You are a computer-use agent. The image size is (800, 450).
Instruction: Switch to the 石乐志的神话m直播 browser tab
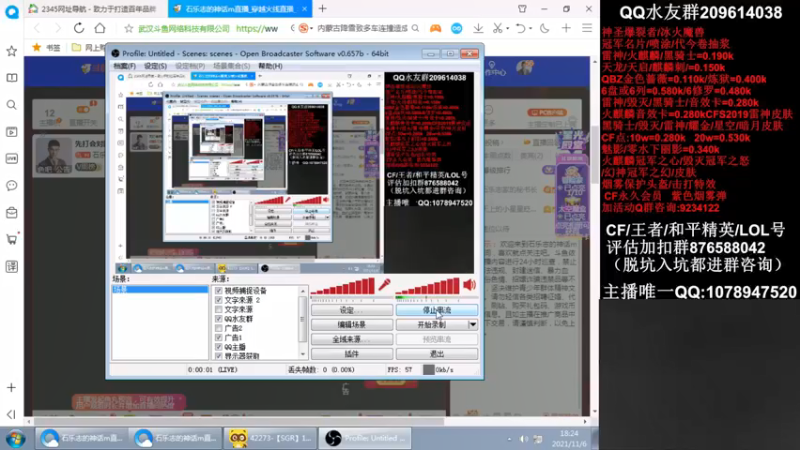pos(238,9)
